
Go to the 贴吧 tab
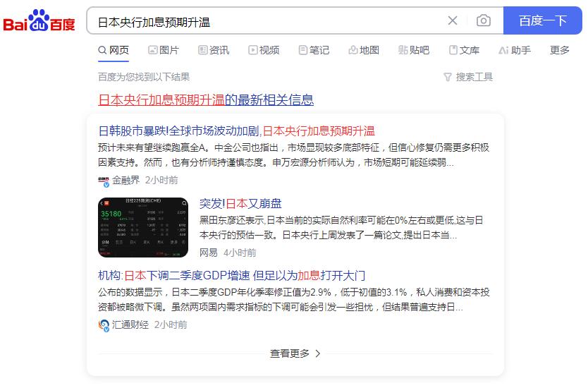click(414, 50)
